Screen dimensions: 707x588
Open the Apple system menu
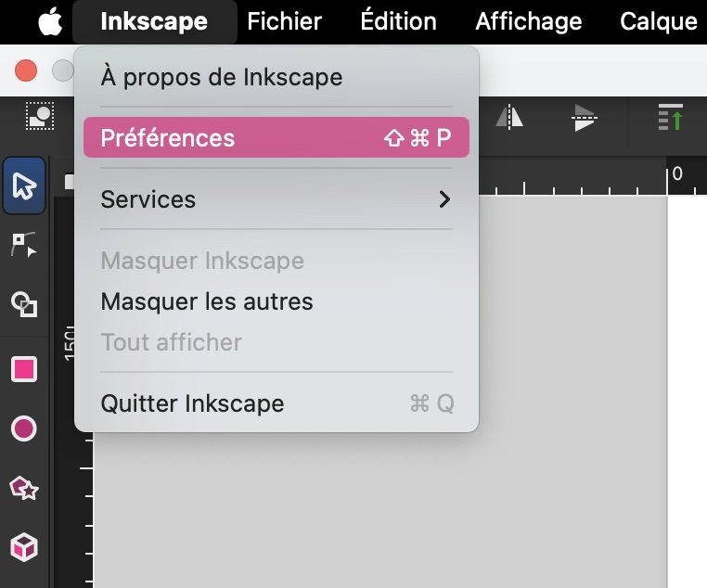coord(50,21)
